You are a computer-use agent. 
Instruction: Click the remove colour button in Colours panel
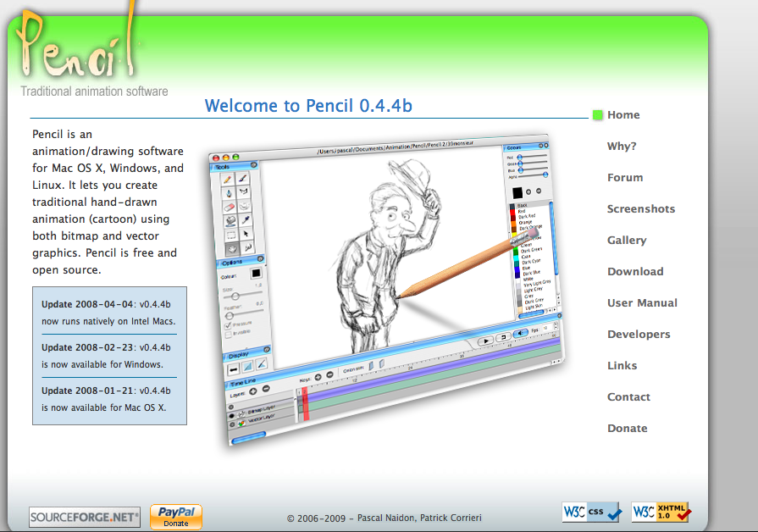coord(539,191)
